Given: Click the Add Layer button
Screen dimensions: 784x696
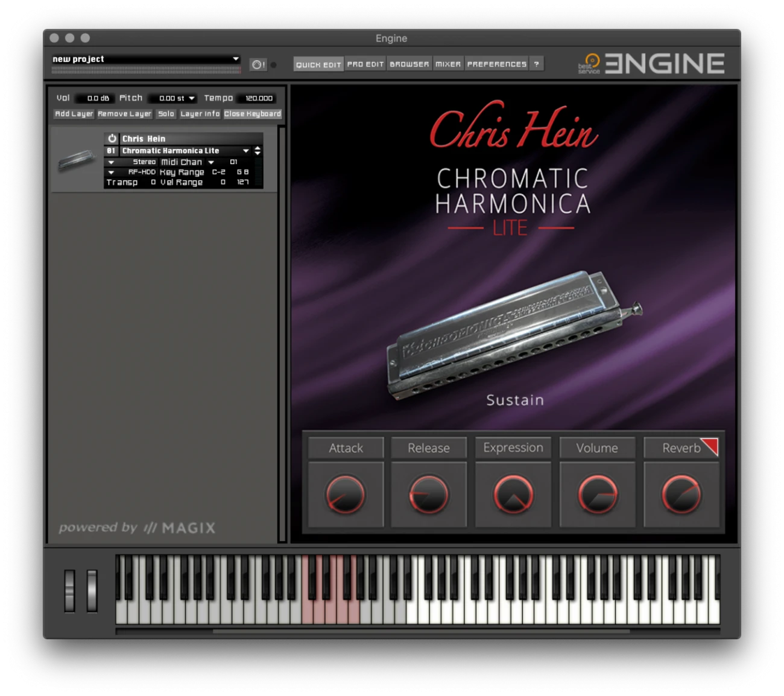Looking at the screenshot, I should 74,114.
